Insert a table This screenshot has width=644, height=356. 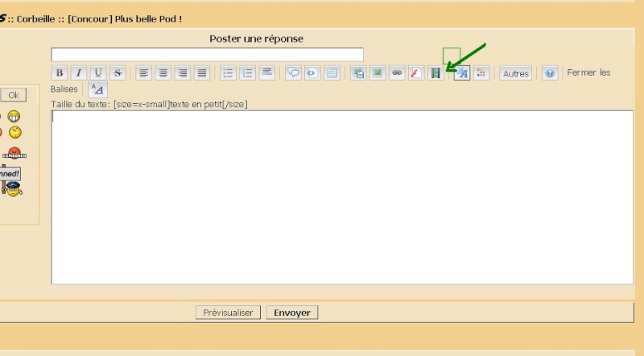point(332,73)
